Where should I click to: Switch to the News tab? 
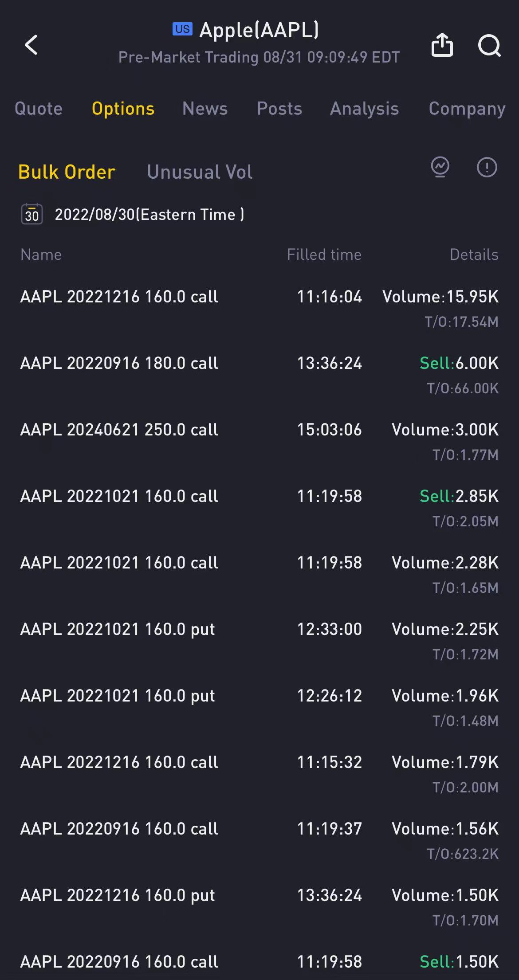(205, 109)
